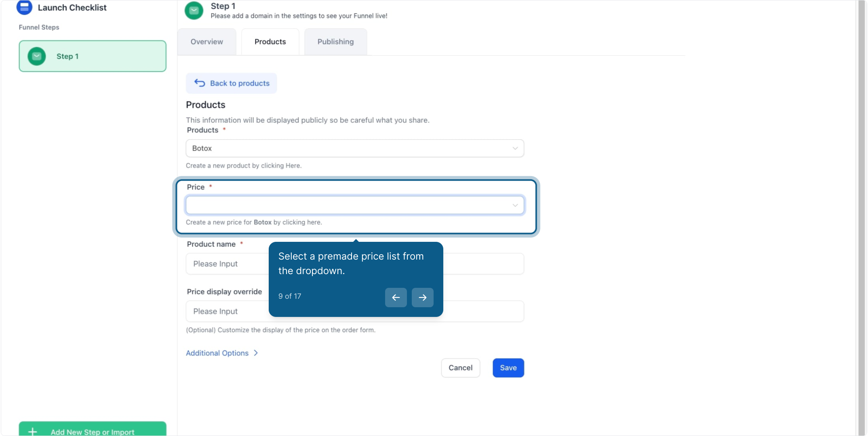
Task: Select the Products tab
Action: [270, 42]
